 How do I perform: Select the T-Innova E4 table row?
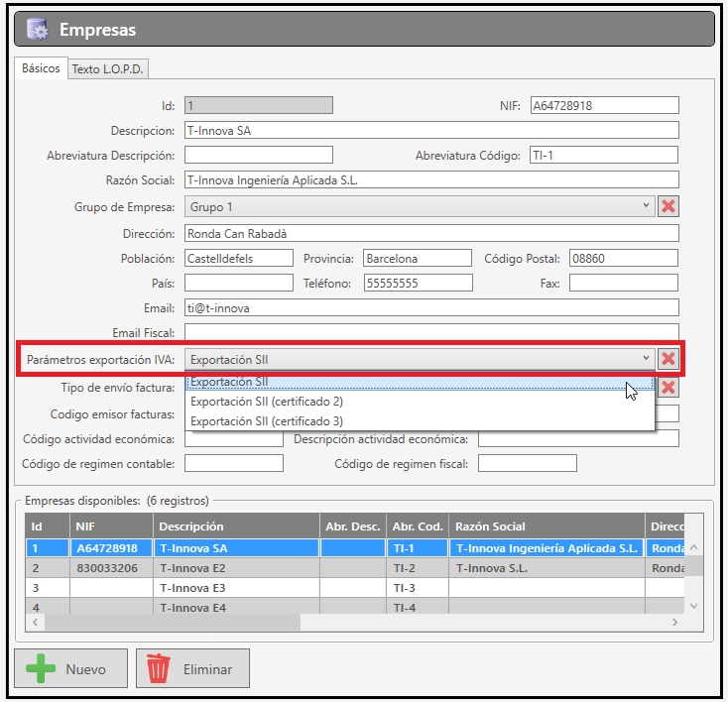pos(355,607)
